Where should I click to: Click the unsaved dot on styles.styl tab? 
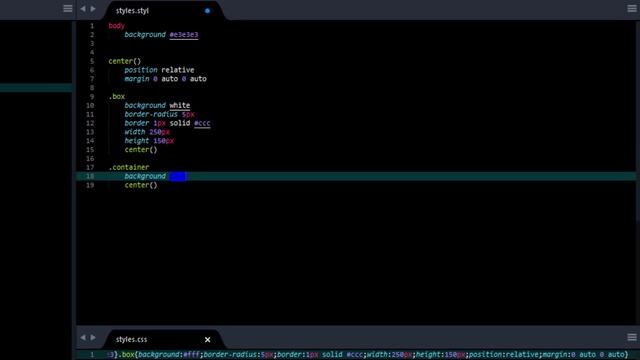(x=207, y=11)
